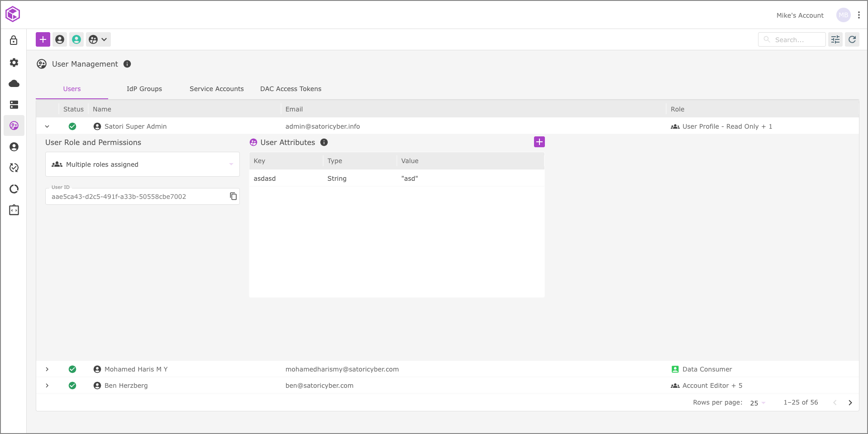The image size is (868, 434).
Task: Expand the Mohamed Haris M Y row
Action: tap(47, 369)
